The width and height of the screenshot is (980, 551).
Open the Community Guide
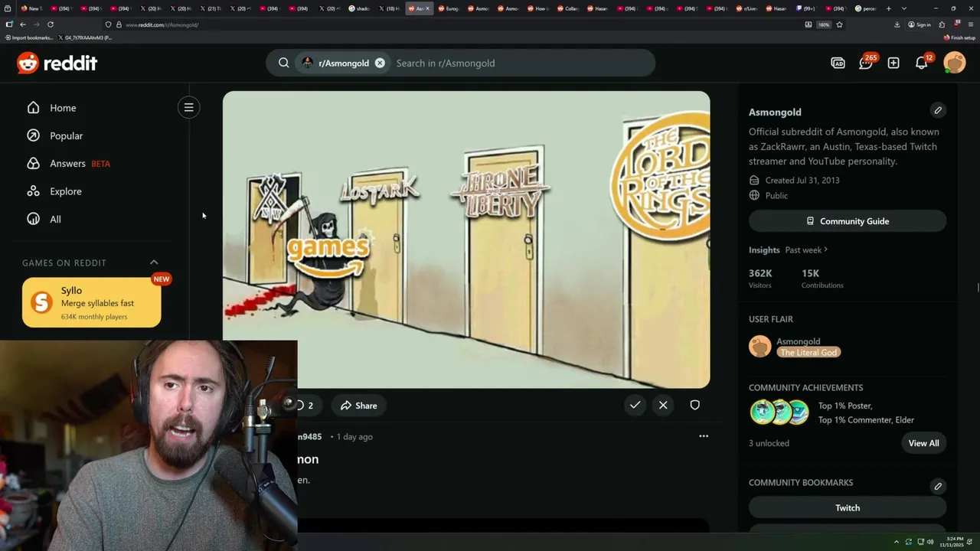(x=848, y=221)
